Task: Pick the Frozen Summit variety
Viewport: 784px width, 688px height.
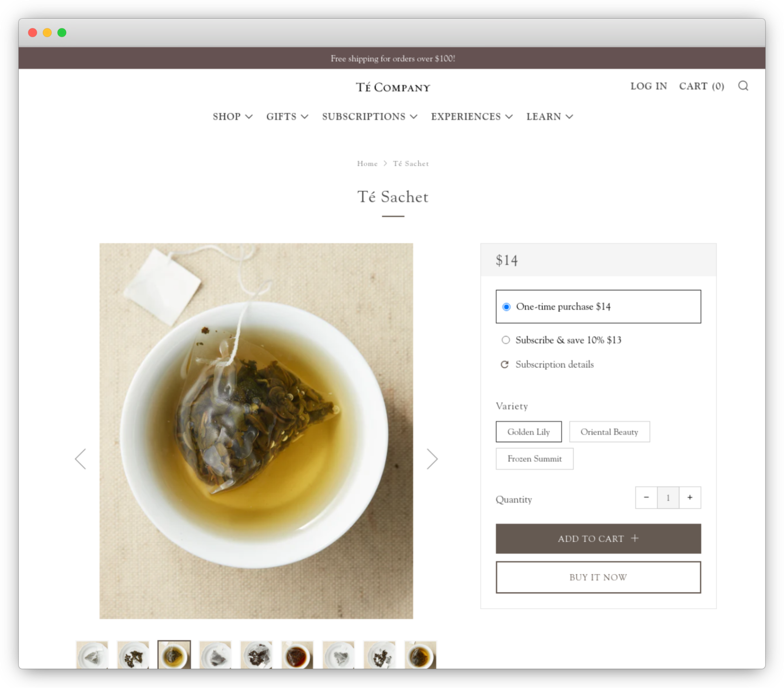Action: pyautogui.click(x=534, y=459)
